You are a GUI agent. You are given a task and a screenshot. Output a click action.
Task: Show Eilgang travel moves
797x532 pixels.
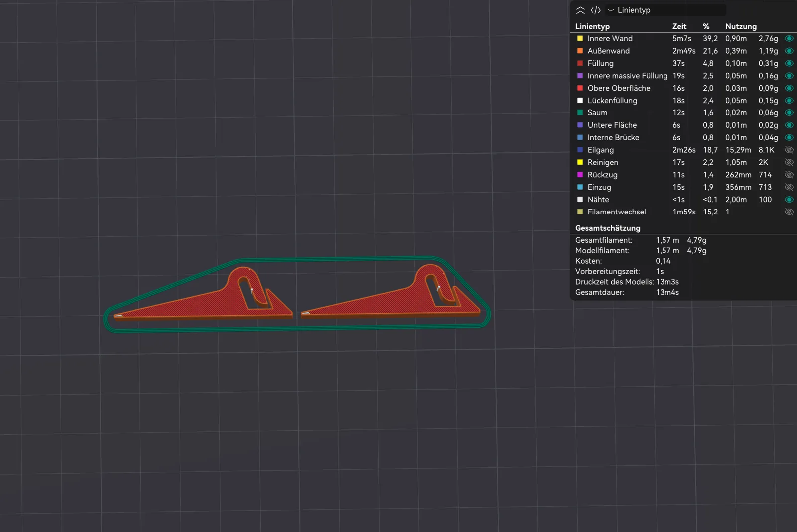coord(789,150)
